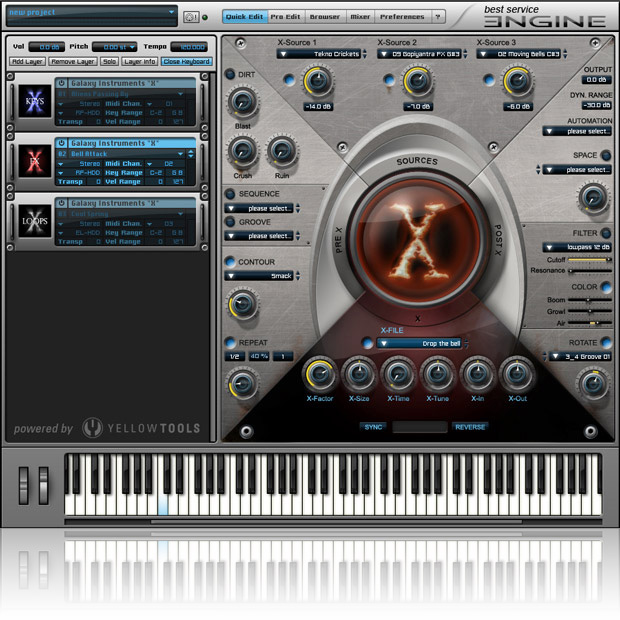Adjust the filter Cutoff slider
The height and width of the screenshot is (620, 620).
[589, 260]
